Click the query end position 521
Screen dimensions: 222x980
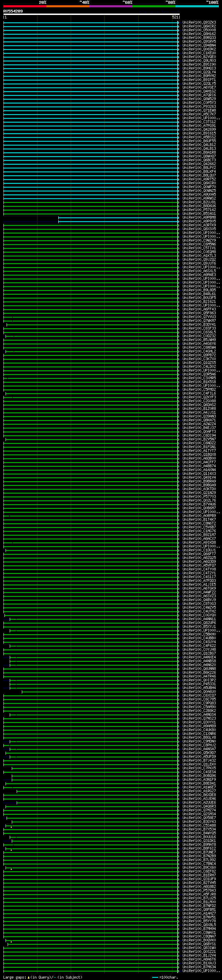[x=175, y=17]
